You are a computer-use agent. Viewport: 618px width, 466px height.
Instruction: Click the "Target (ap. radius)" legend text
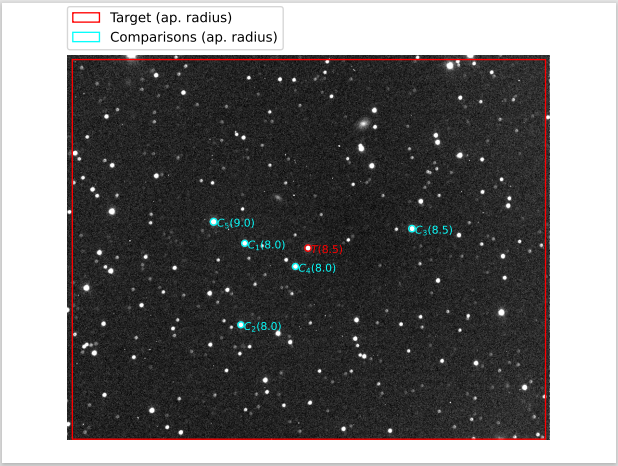pyautogui.click(x=170, y=18)
